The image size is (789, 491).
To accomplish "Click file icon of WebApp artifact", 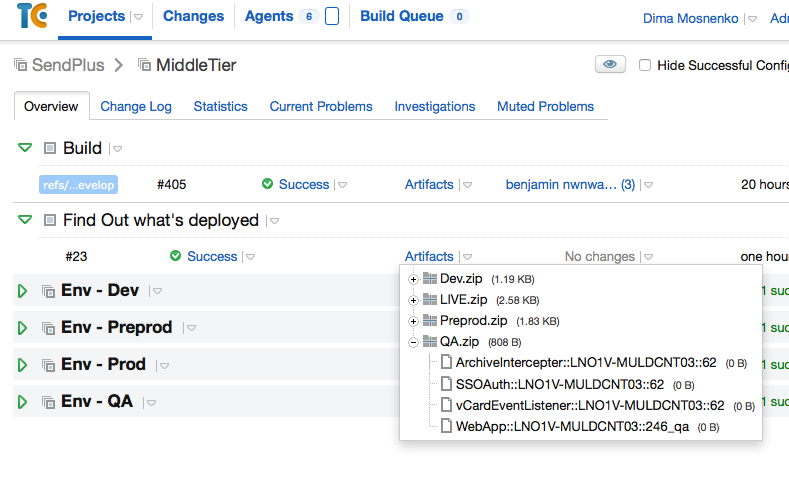I will pos(446,426).
